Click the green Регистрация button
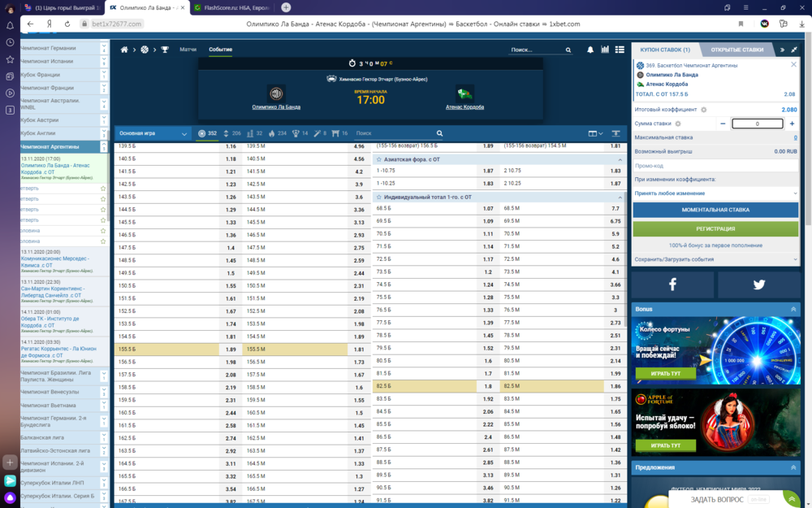This screenshot has width=812, height=508. (715, 228)
